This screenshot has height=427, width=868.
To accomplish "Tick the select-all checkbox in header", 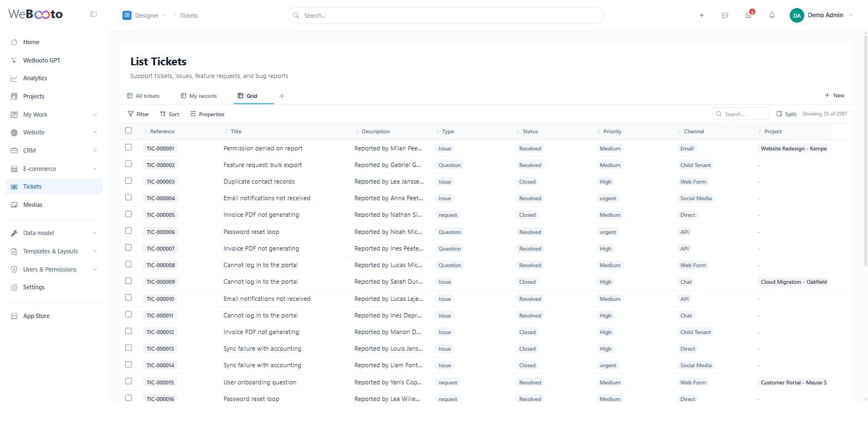I will click(x=128, y=131).
